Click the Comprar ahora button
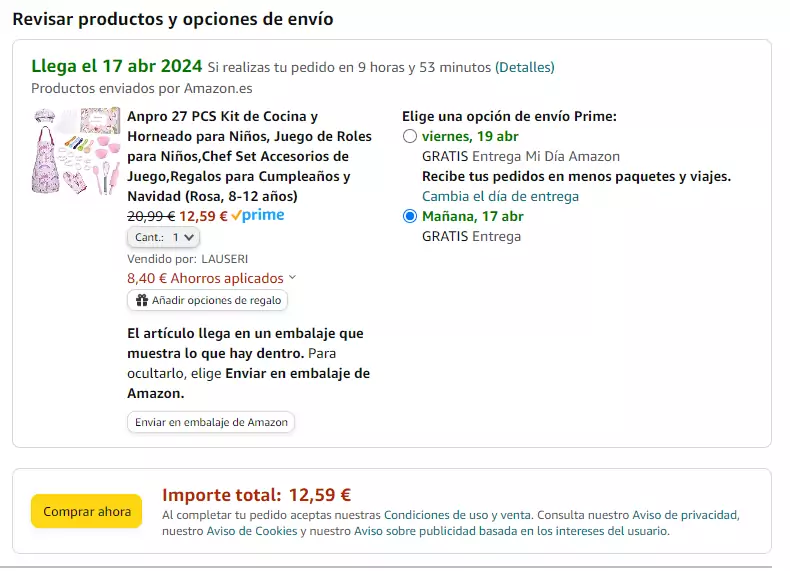This screenshot has height=571, width=790. pyautogui.click(x=87, y=511)
